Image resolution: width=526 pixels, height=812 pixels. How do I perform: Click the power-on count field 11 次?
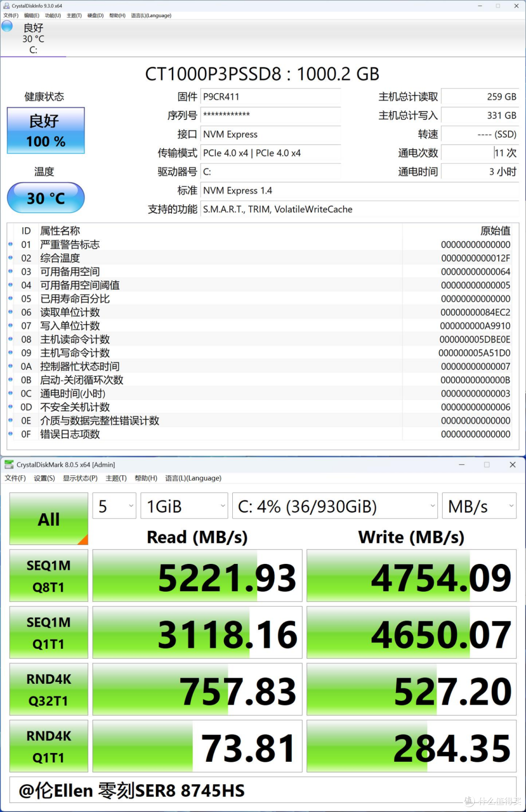480,153
